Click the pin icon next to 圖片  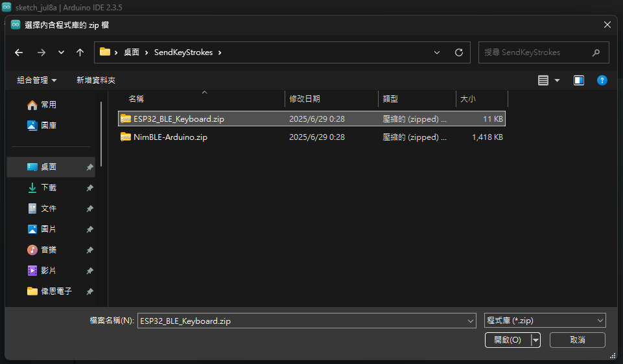click(x=90, y=229)
